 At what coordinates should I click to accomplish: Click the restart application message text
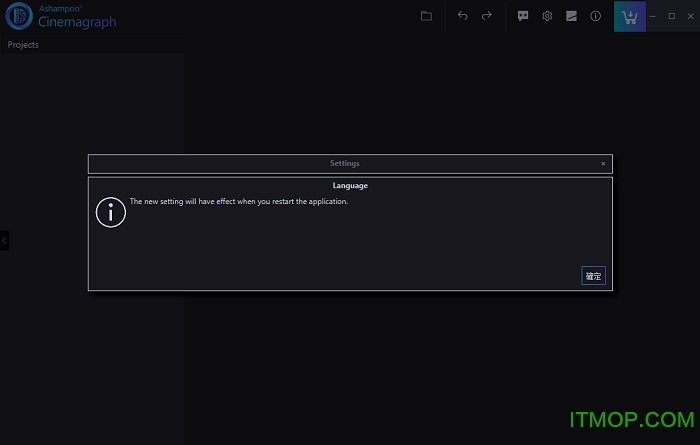(239, 202)
